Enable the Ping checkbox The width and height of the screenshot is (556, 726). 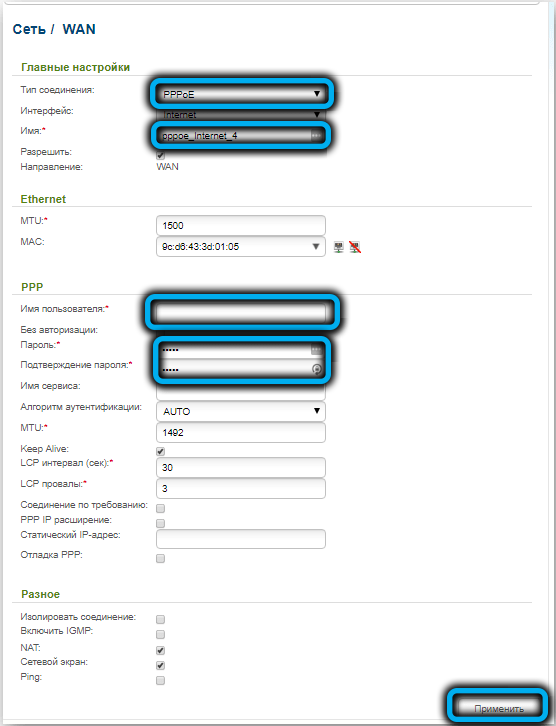point(161,680)
